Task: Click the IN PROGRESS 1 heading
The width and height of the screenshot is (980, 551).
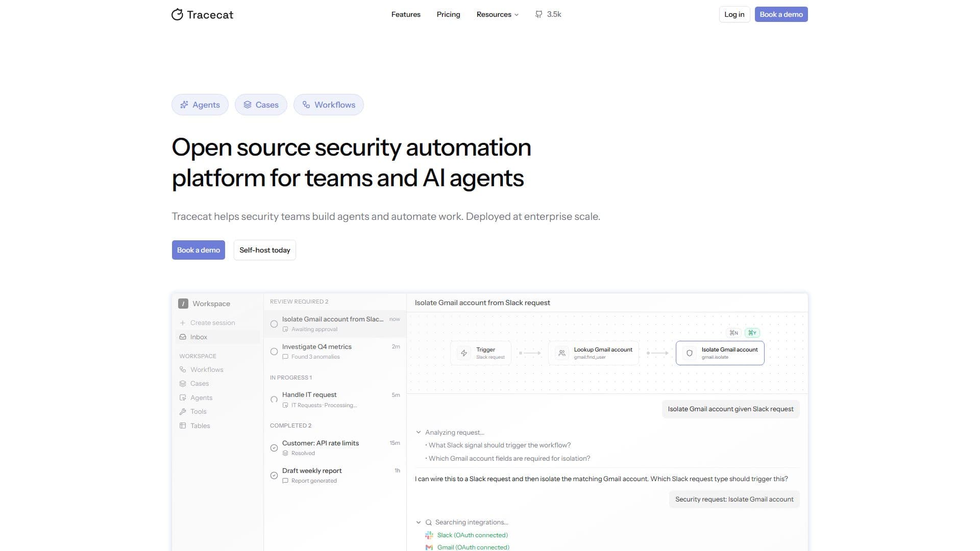Action: [x=291, y=378]
